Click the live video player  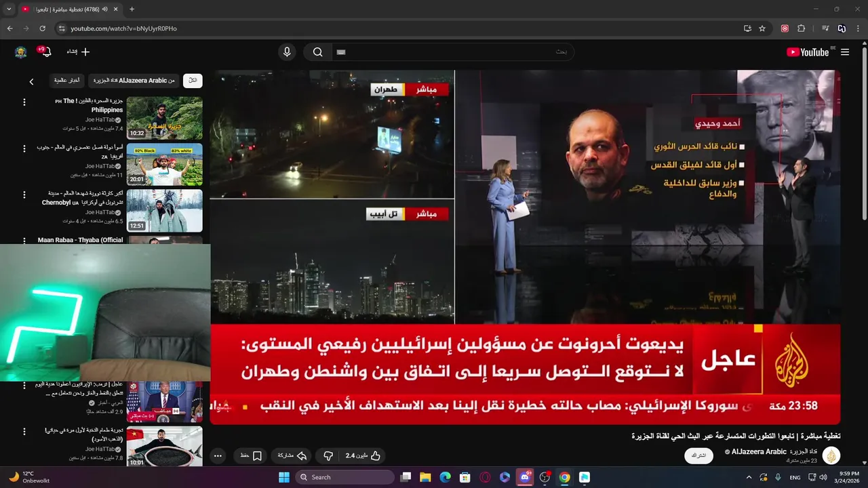(x=525, y=247)
